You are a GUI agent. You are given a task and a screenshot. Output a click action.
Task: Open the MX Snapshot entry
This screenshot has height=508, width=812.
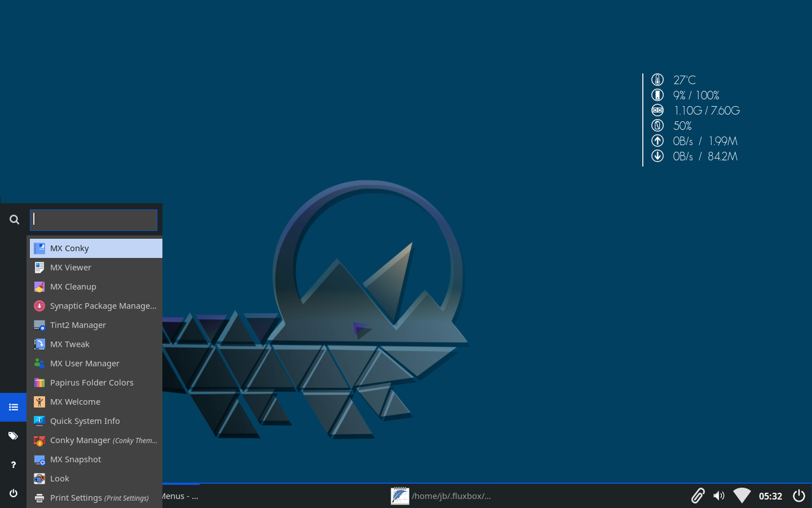tap(96, 459)
